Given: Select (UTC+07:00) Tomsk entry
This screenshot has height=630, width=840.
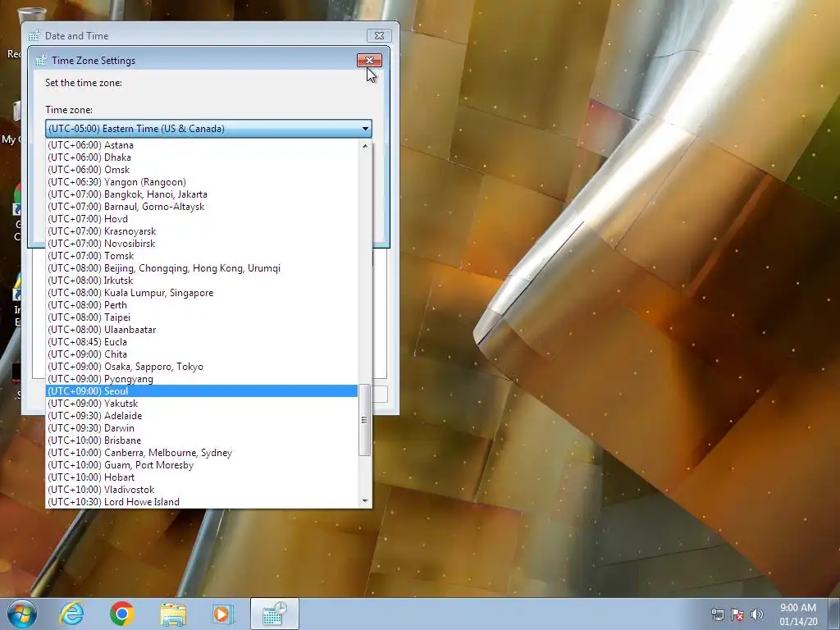Looking at the screenshot, I should [x=202, y=256].
